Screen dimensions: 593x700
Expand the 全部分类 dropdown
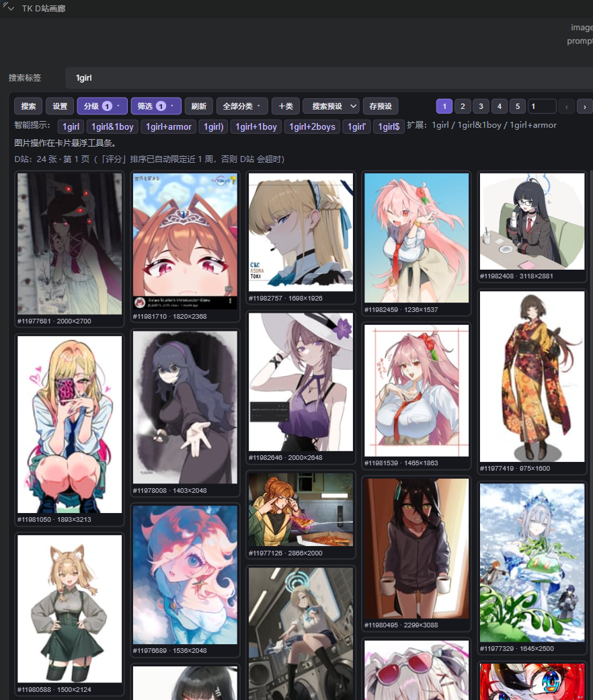click(242, 106)
